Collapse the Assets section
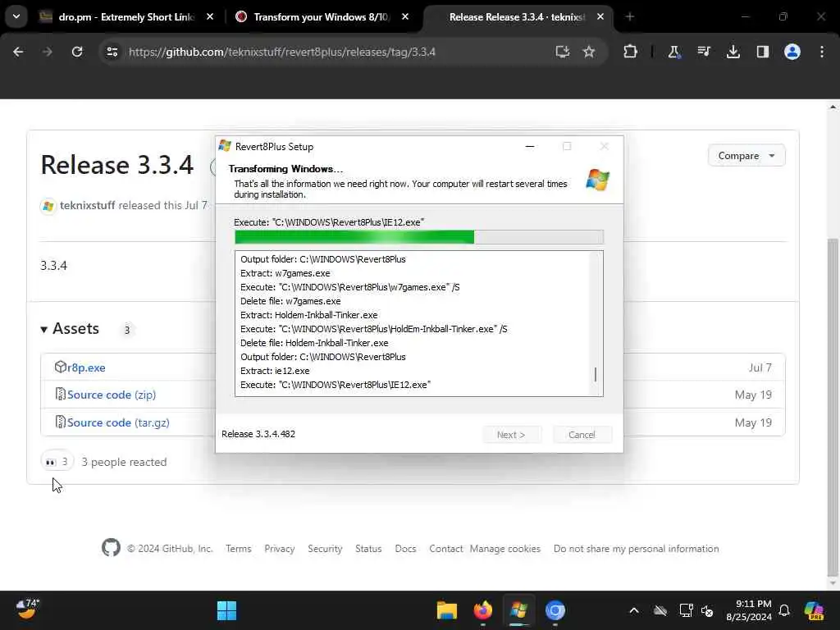The image size is (840, 630). coord(71,328)
